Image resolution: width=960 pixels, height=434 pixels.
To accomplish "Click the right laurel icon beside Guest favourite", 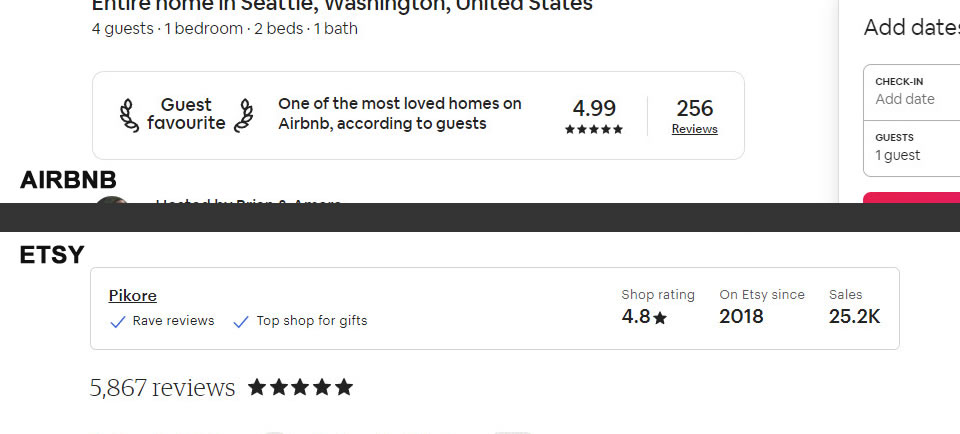I will (243, 115).
